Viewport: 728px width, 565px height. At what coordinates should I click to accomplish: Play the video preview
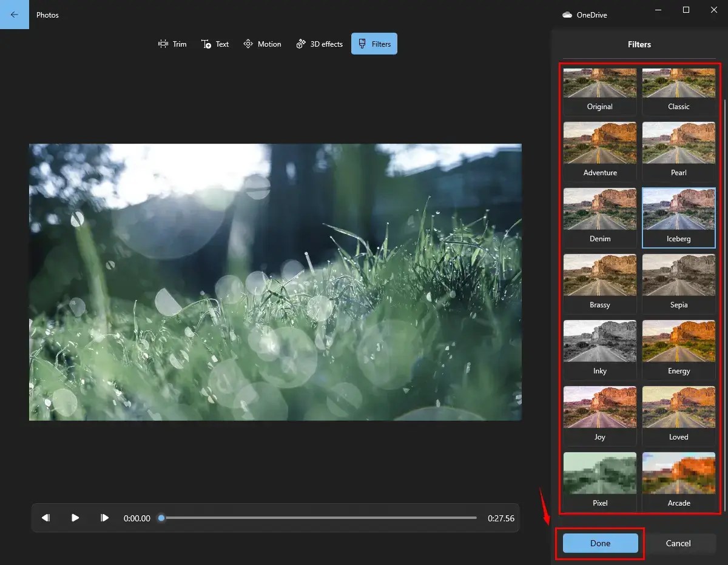point(75,518)
